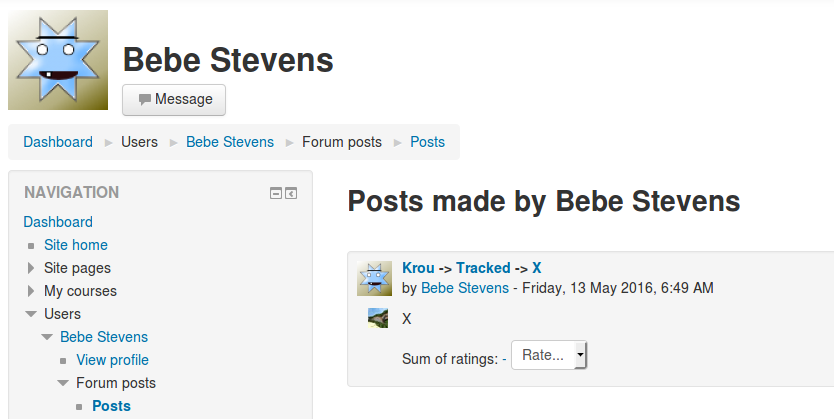The height and width of the screenshot is (419, 834).
Task: Open View profile in navigation tree
Action: 112,360
